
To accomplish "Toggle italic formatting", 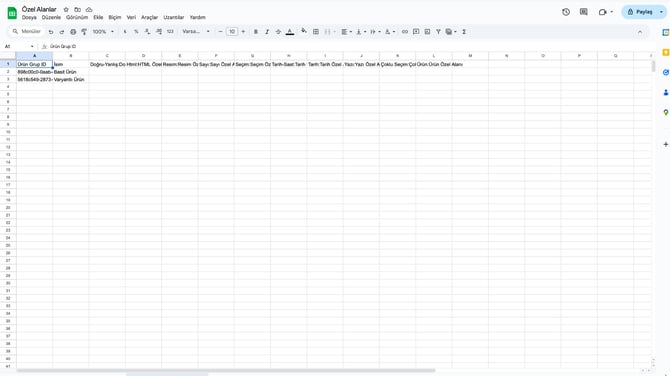I will pos(267,32).
